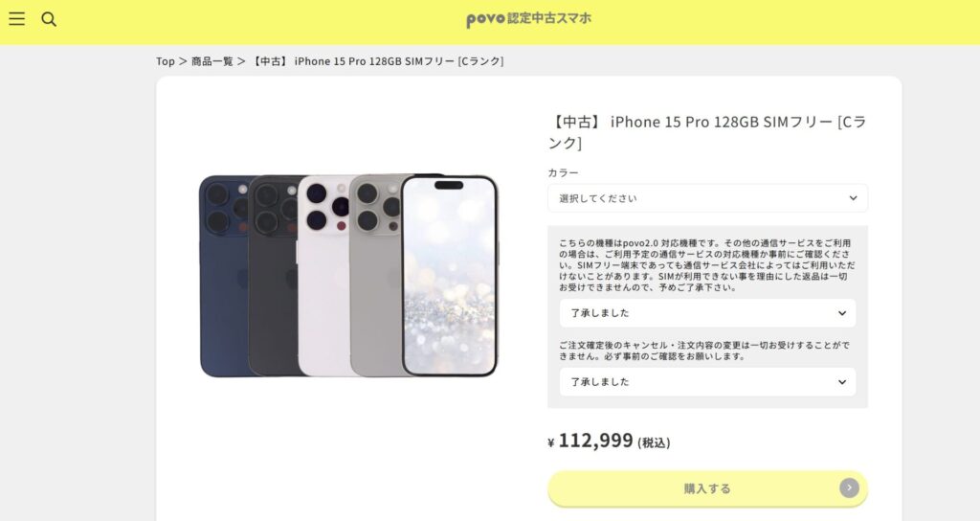Click the black titanium iPhone image

pyautogui.click(x=275, y=276)
